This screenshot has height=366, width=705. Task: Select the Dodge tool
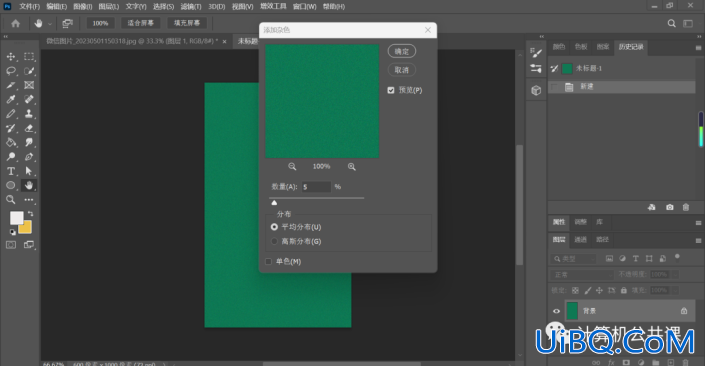pyautogui.click(x=11, y=157)
